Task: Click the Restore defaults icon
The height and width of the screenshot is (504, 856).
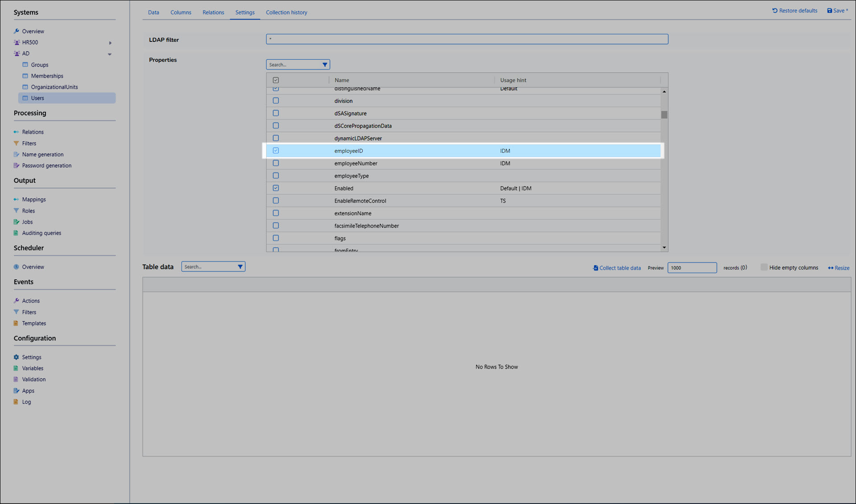Action: 775,11
